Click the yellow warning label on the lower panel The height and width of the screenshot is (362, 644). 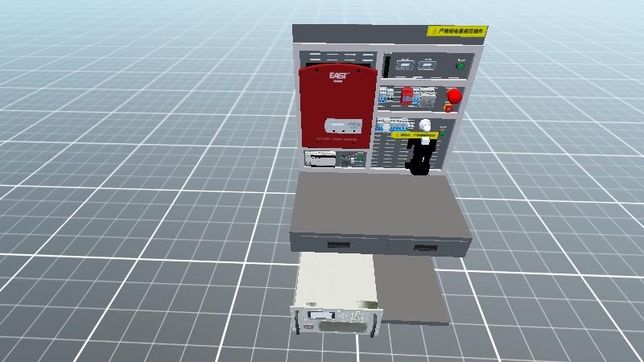(x=414, y=134)
